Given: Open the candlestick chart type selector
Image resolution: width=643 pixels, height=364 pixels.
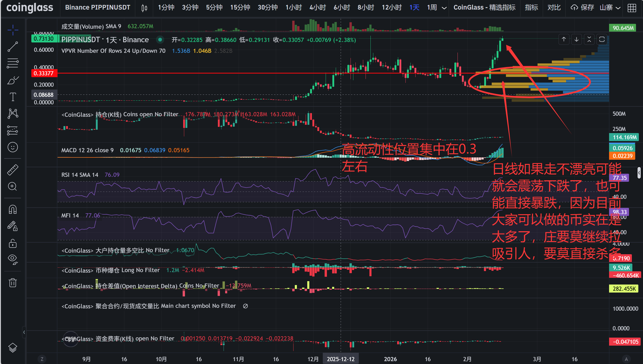Looking at the screenshot, I should [x=144, y=8].
